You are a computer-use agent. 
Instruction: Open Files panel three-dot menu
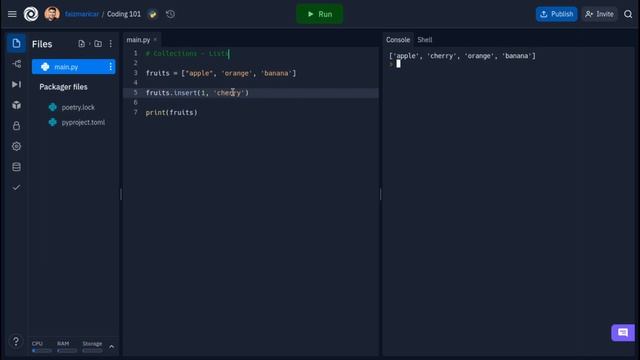[111, 44]
